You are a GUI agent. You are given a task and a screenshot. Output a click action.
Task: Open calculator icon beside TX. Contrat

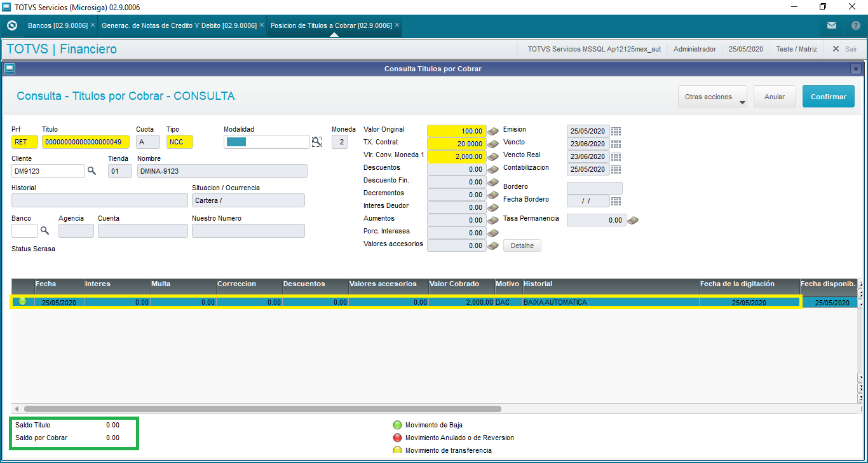493,144
